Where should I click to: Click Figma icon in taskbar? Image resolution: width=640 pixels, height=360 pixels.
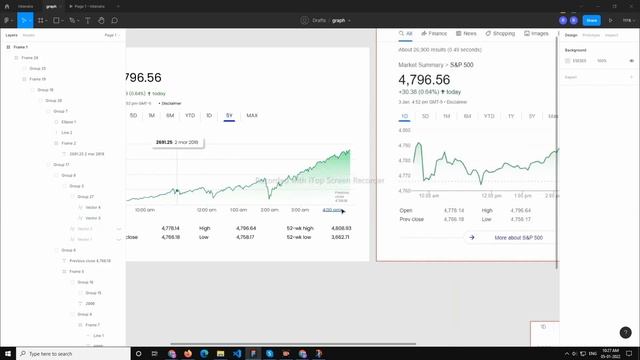(253, 353)
